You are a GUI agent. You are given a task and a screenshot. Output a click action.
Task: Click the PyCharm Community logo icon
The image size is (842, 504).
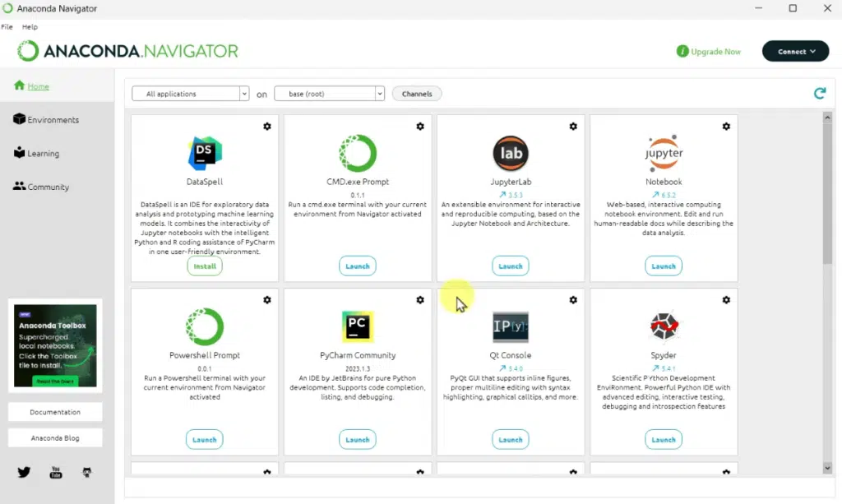pyautogui.click(x=358, y=326)
